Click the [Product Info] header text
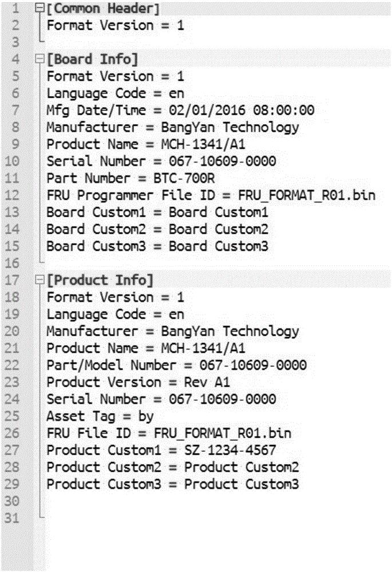The height and width of the screenshot is (572, 392). [100, 280]
